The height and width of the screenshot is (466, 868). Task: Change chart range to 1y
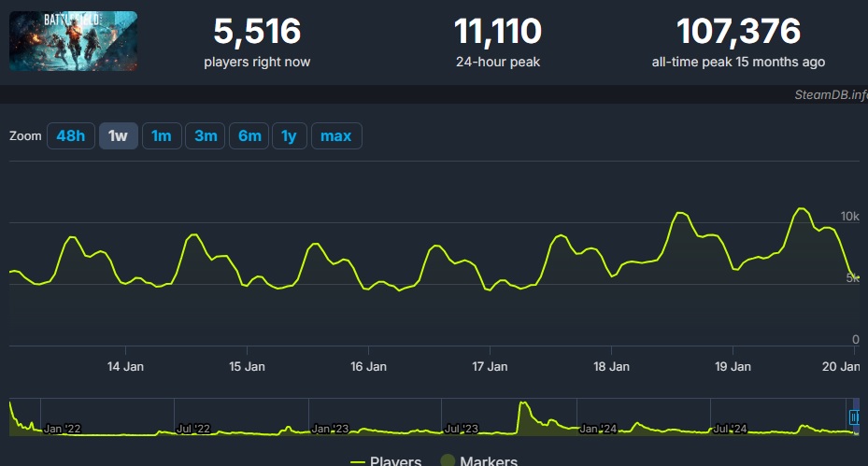(289, 136)
